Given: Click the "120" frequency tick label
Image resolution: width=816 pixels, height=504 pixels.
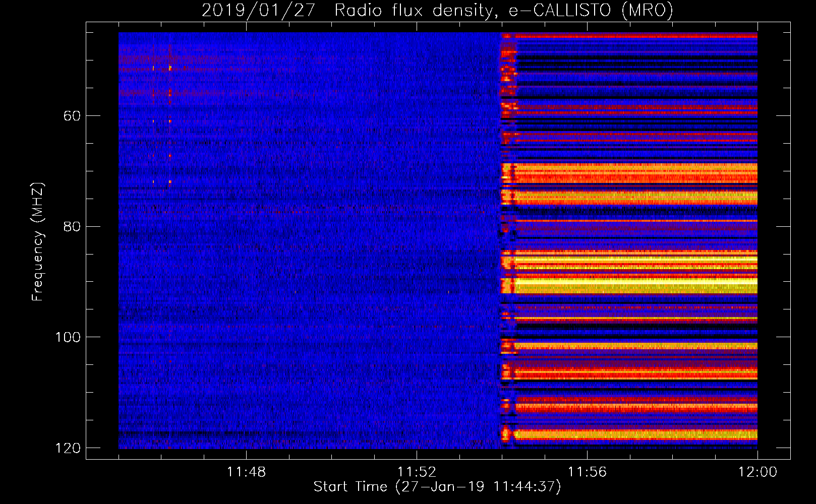Looking at the screenshot, I should (68, 448).
